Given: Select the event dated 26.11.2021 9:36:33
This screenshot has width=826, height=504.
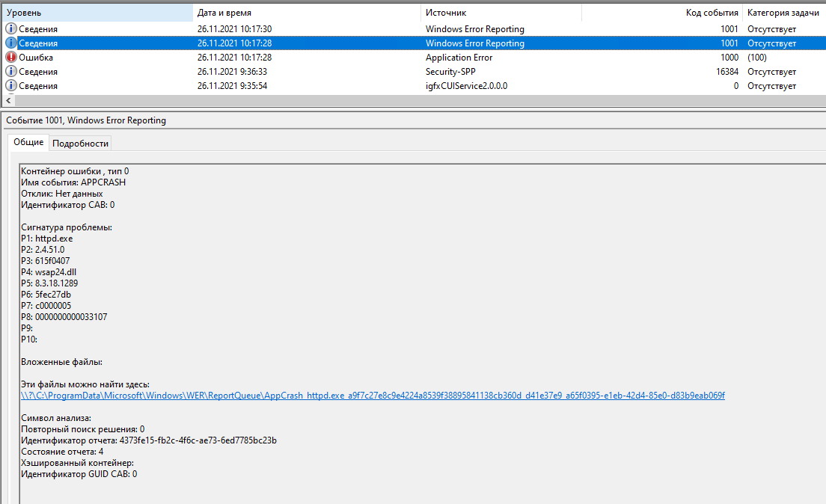Looking at the screenshot, I should [232, 72].
